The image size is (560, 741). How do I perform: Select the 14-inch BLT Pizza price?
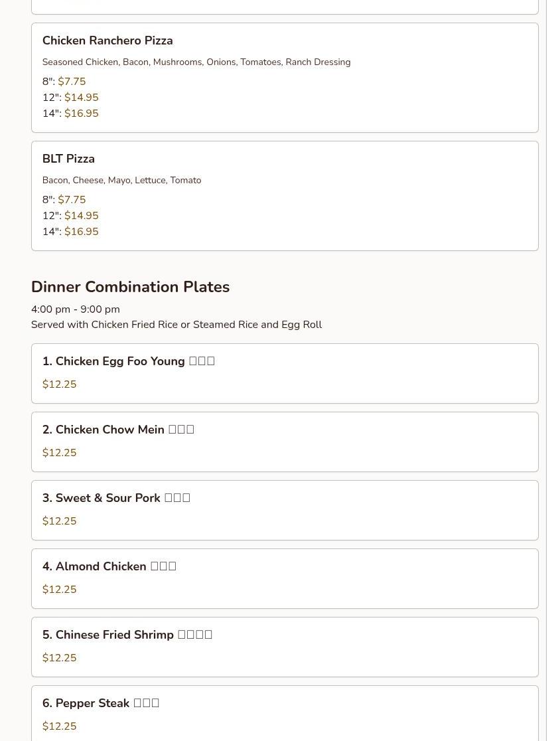[x=81, y=232]
